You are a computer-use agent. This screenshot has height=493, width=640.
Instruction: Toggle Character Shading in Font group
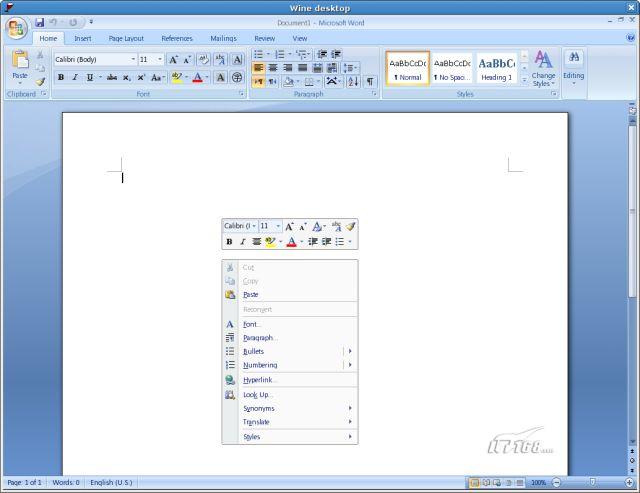coord(220,77)
